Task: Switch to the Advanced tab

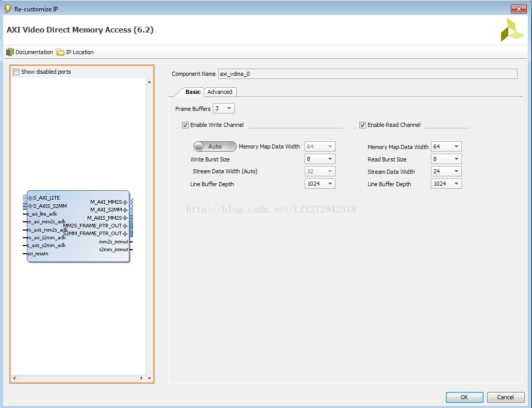Action: (x=220, y=92)
